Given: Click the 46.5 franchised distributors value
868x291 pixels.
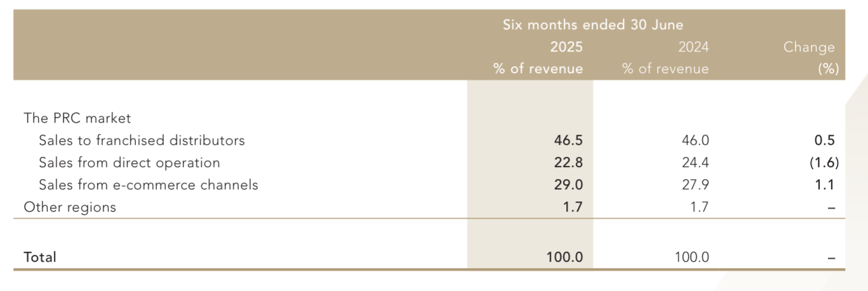Looking at the screenshot, I should click(568, 140).
